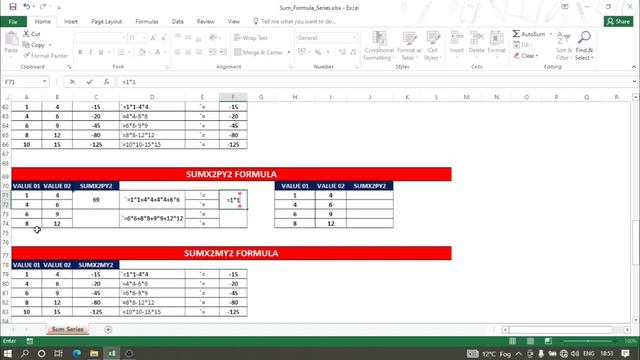Select the Sum Series sheet tab
Image resolution: width=640 pixels, height=360 pixels.
(68, 329)
